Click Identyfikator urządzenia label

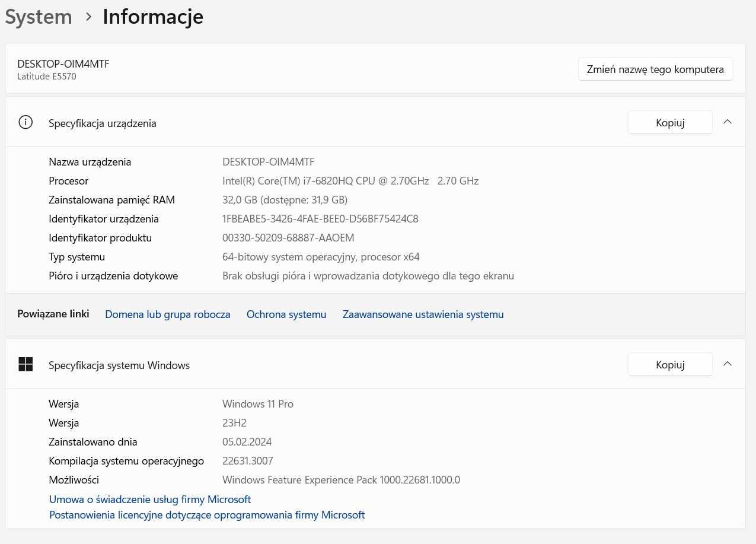[x=104, y=219]
